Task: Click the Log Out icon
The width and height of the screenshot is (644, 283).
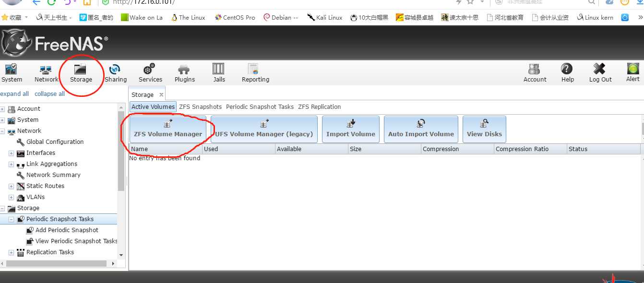Action: [x=600, y=73]
